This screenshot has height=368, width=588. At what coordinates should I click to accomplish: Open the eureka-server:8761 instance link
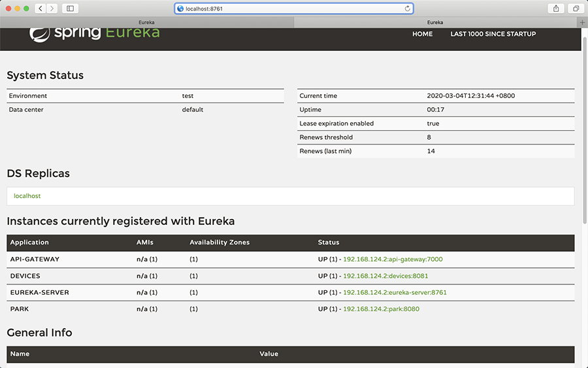pos(395,293)
